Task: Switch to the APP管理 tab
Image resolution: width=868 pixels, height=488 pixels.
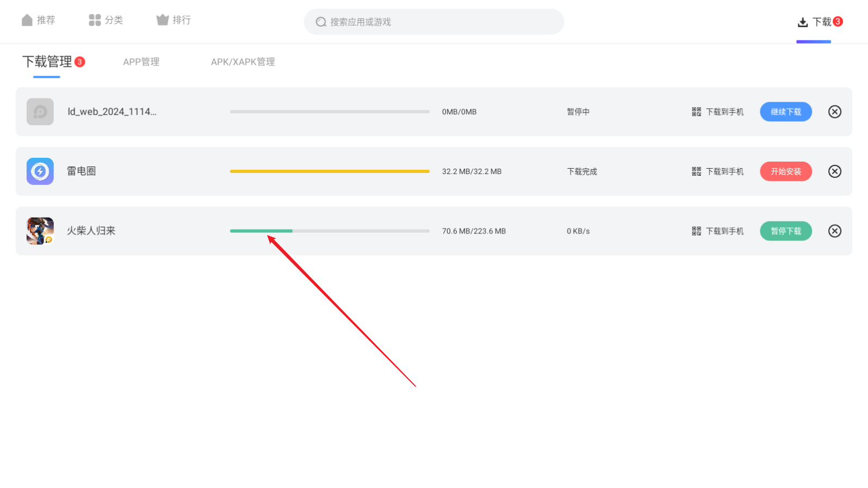Action: tap(141, 62)
